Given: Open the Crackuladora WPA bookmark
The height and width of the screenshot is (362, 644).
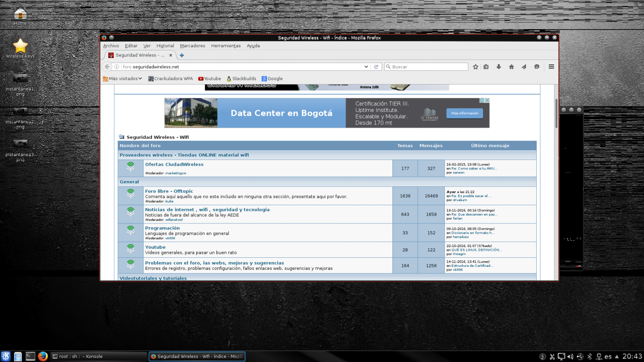Looking at the screenshot, I should (x=170, y=78).
